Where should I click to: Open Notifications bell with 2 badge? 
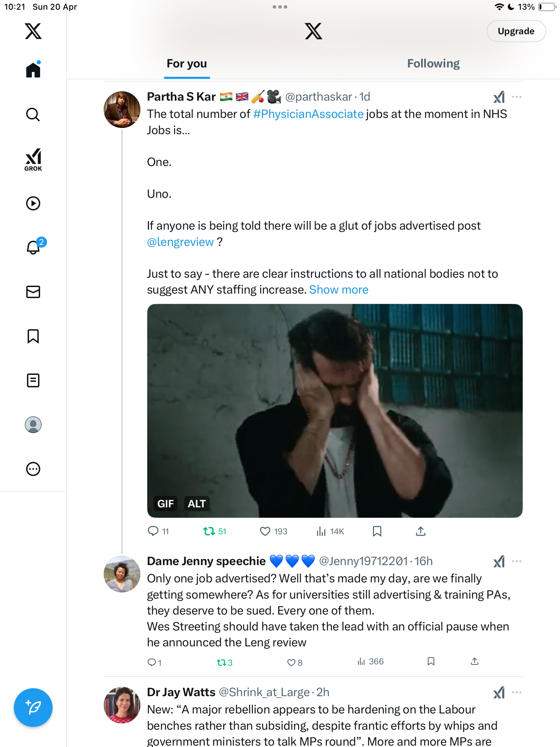[x=34, y=247]
